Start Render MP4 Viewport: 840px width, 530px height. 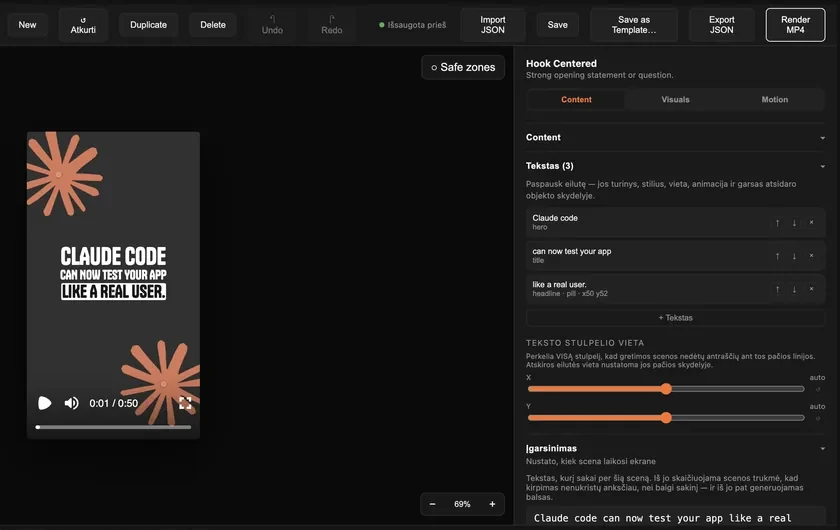[796, 25]
